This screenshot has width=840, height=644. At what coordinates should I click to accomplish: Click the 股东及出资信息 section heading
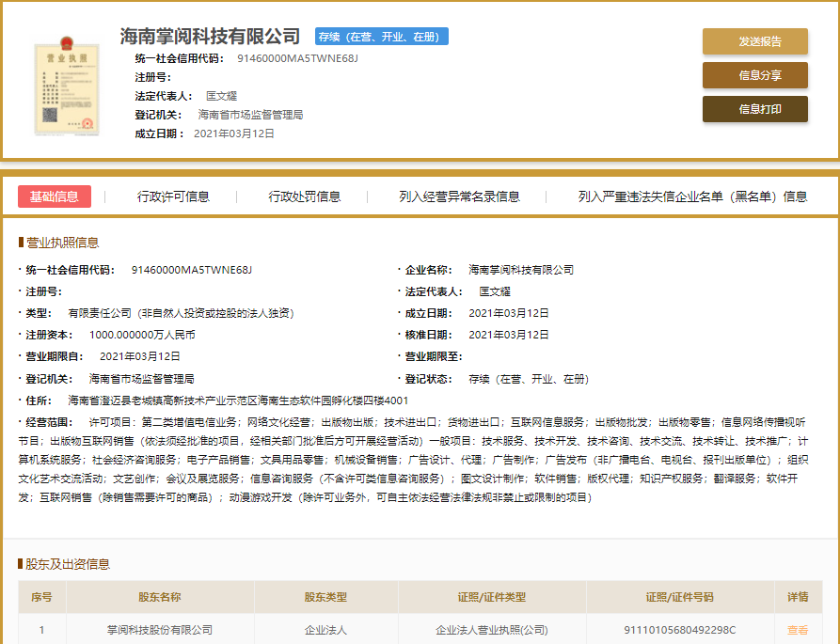[x=67, y=564]
